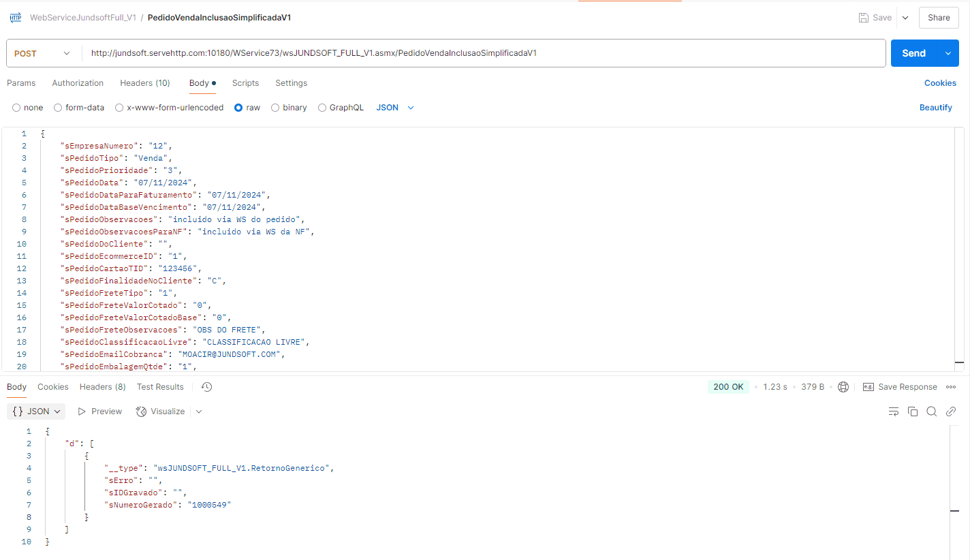Viewport: 970px width, 560px height.
Task: Click the Beautify link
Action: tap(935, 108)
